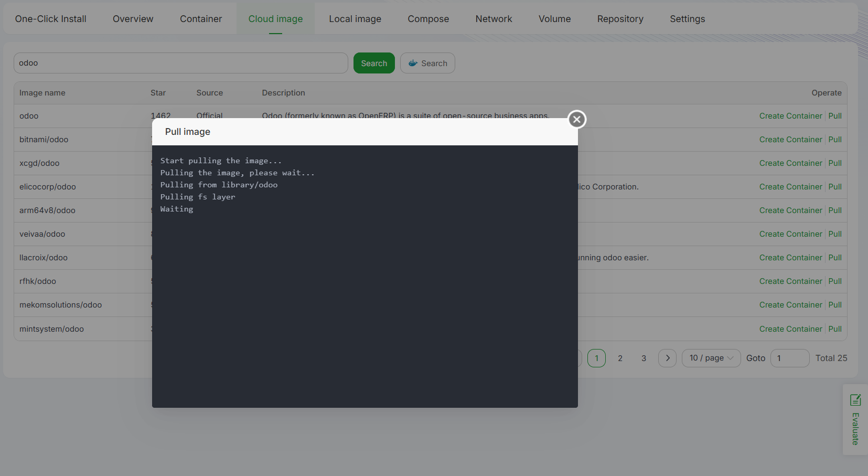
Task: Click the Docker whale Search button
Action: [427, 63]
